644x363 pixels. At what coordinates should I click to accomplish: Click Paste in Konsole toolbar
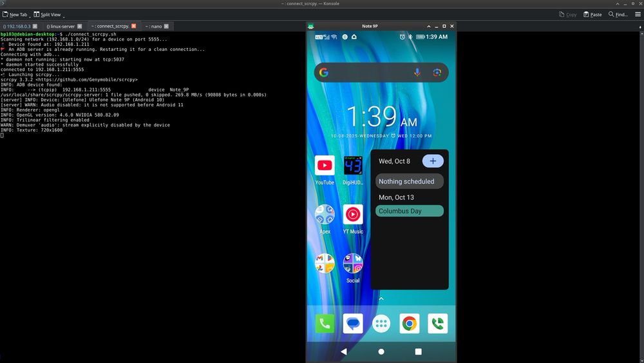pyautogui.click(x=592, y=14)
